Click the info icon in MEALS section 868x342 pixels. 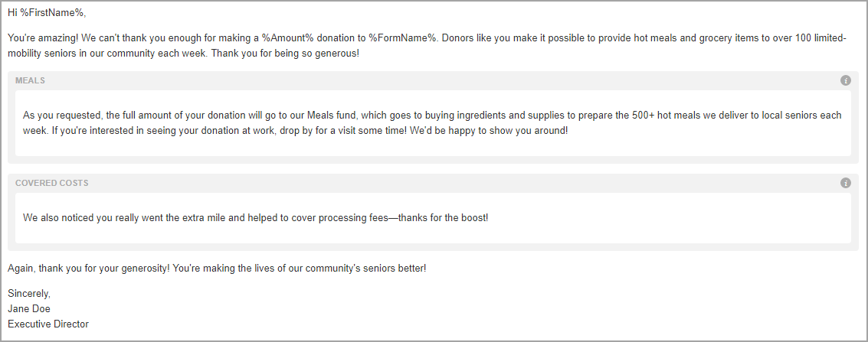tap(845, 80)
